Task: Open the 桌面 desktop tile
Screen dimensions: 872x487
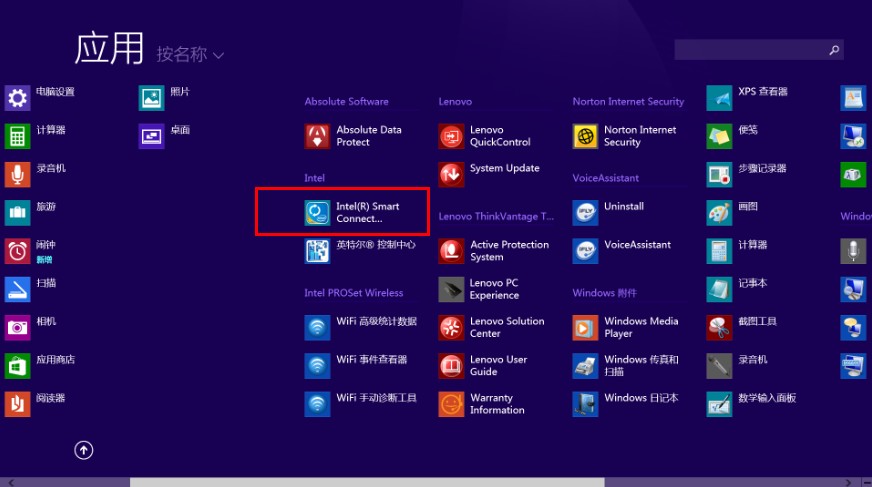Action: point(151,136)
